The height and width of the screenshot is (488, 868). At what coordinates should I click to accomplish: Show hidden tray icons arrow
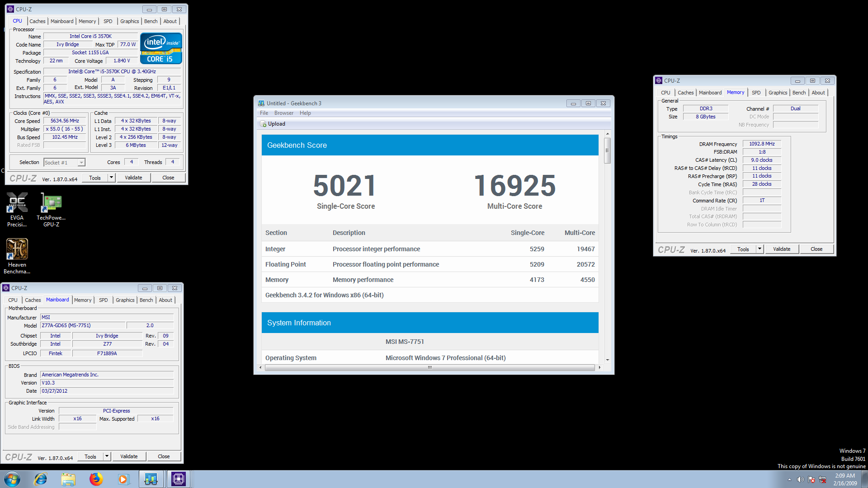tap(789, 479)
